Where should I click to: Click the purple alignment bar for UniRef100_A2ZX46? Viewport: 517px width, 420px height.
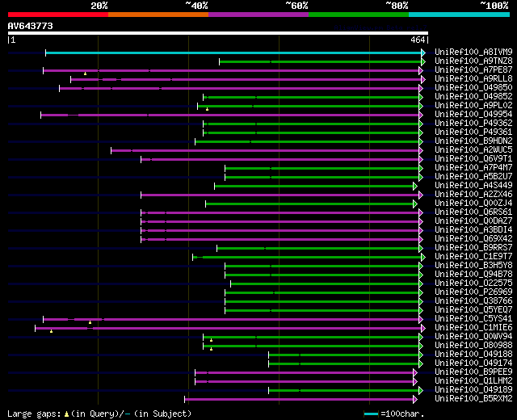coord(280,195)
